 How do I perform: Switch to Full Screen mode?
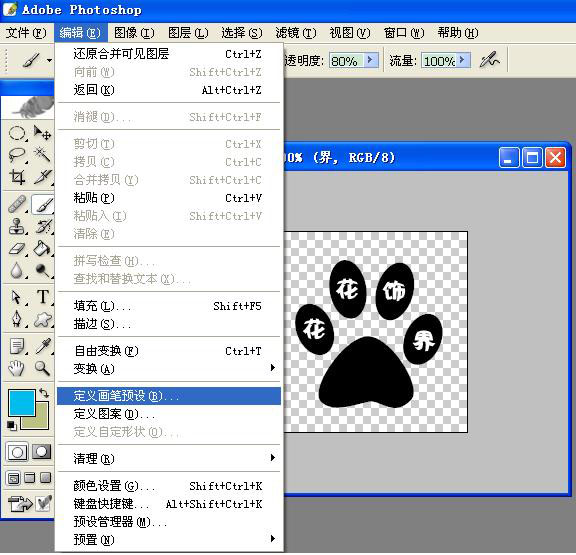(x=46, y=478)
